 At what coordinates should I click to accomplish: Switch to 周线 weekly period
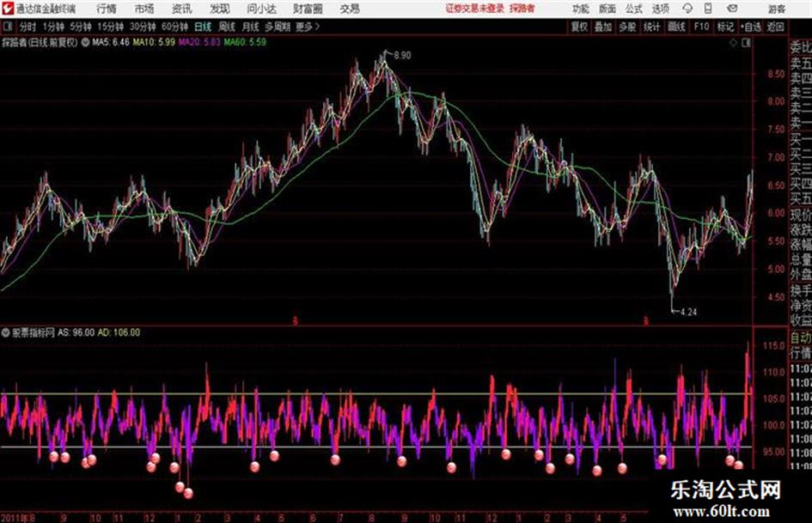[227, 27]
